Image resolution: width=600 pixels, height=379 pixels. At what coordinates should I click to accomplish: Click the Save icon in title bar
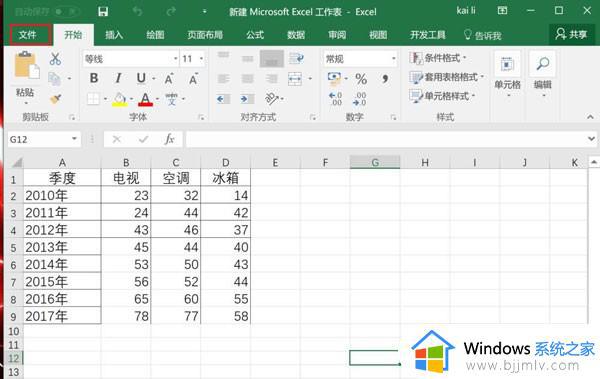pos(103,12)
